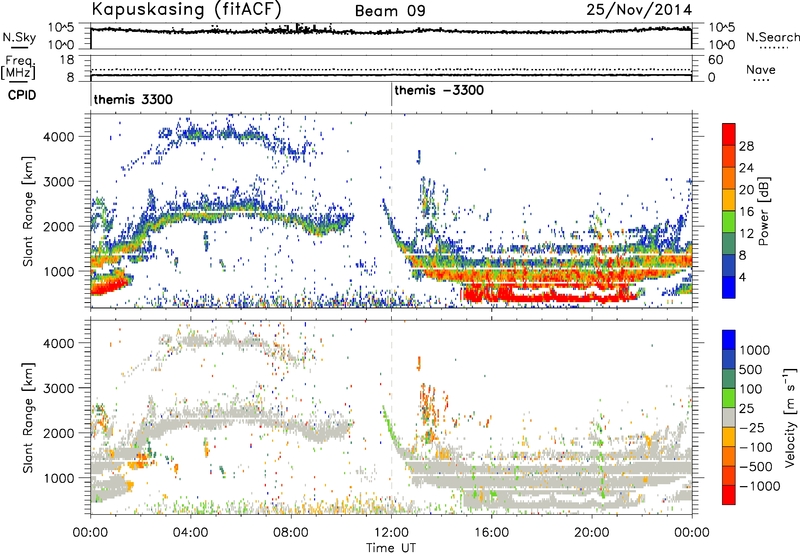800x554 pixels.
Task: Click the '12' tick on Power colorbar
Action: (x=746, y=234)
